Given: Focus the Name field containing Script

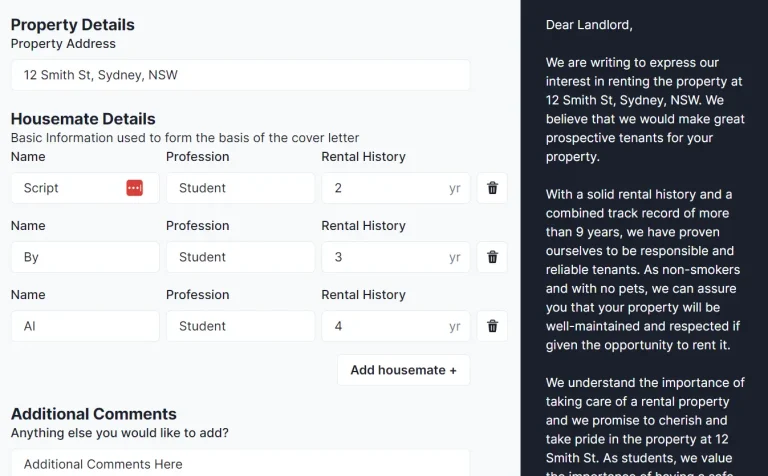Looking at the screenshot, I should (x=70, y=188).
